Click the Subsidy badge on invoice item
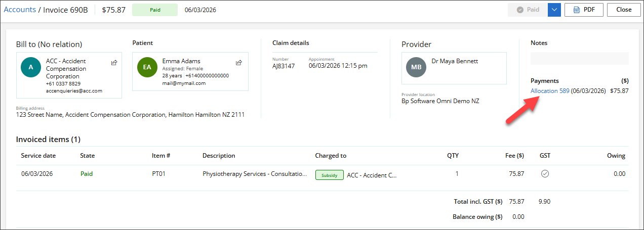 329,175
